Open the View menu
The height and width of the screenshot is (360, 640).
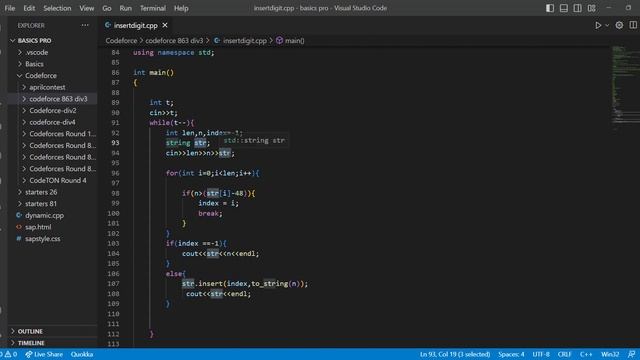coord(87,8)
